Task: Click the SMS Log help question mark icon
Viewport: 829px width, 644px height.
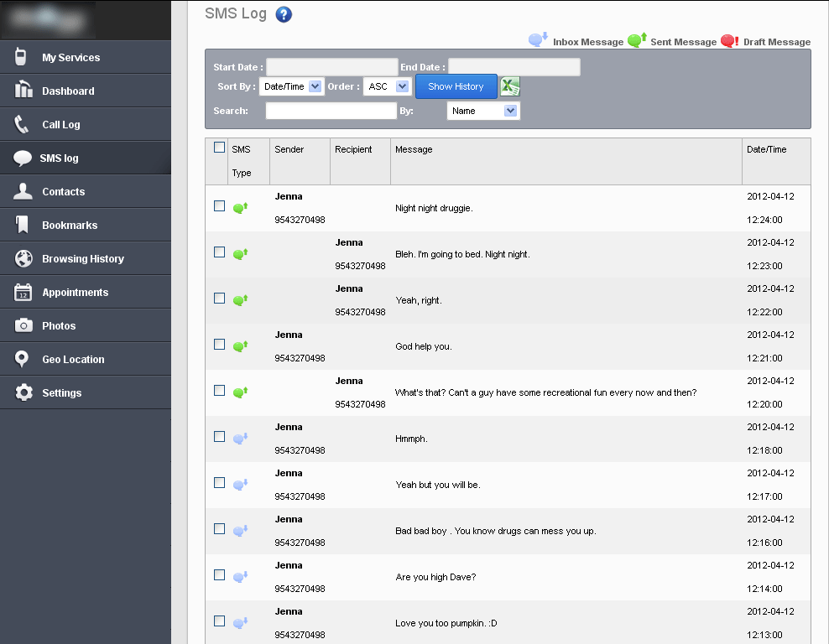Action: pos(284,14)
